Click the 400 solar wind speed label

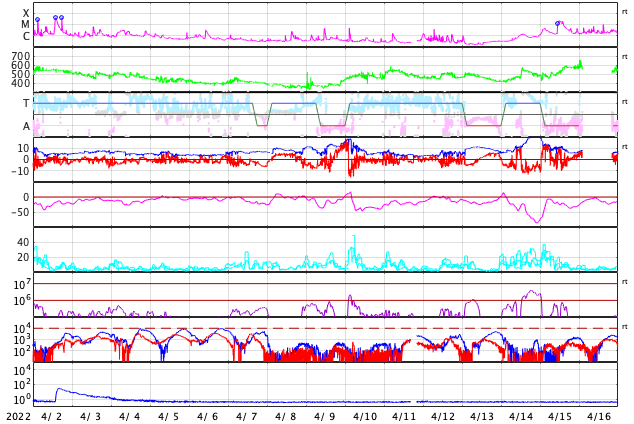[21, 84]
